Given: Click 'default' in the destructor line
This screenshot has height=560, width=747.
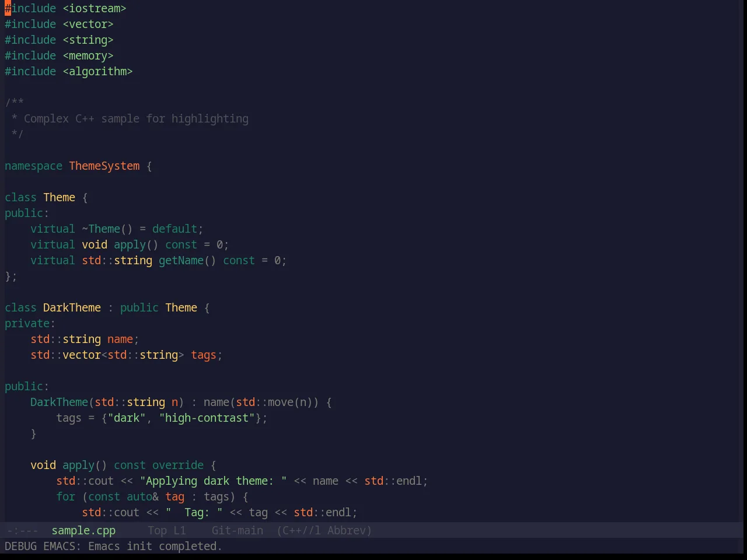Looking at the screenshot, I should coord(174,229).
